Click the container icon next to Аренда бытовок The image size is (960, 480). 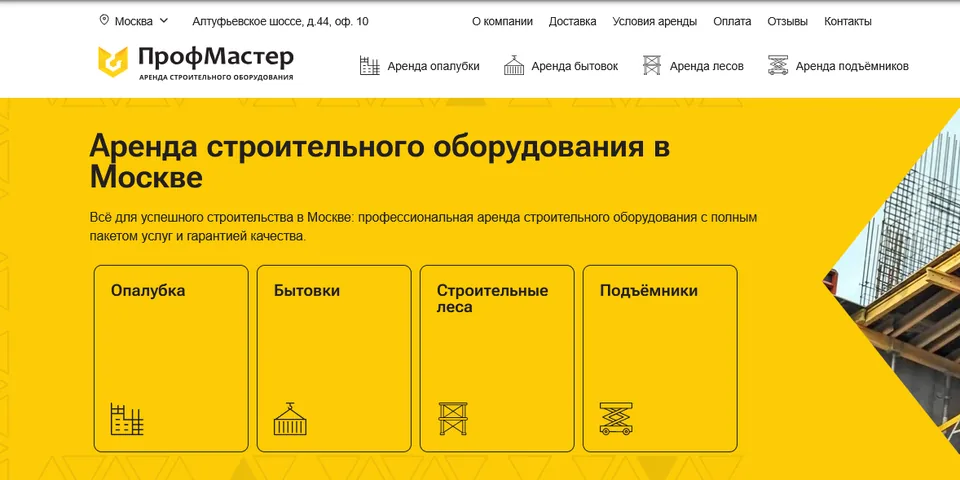coord(514,65)
